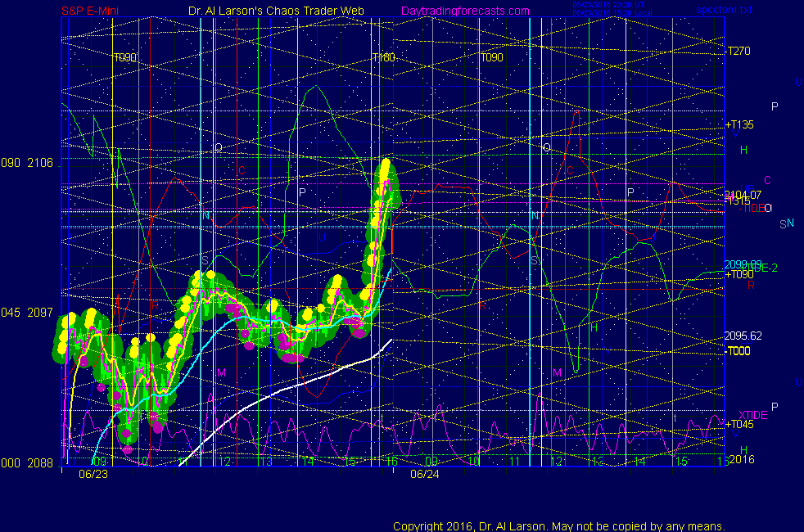The height and width of the screenshot is (532, 804).
Task: Click the '+T135' level label
Action: tap(739, 124)
